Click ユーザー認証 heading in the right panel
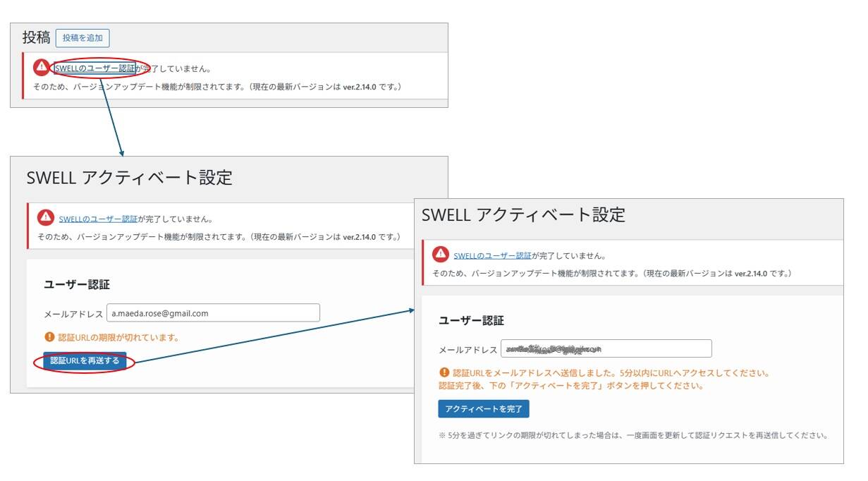 (x=471, y=320)
